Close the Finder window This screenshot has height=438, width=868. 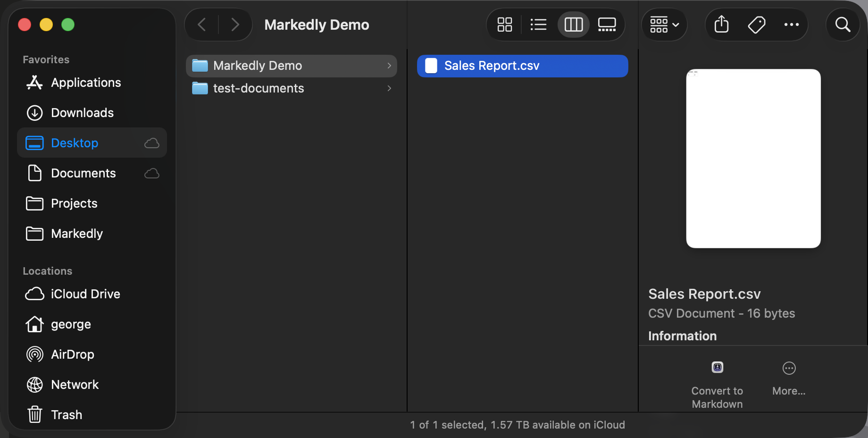click(25, 25)
